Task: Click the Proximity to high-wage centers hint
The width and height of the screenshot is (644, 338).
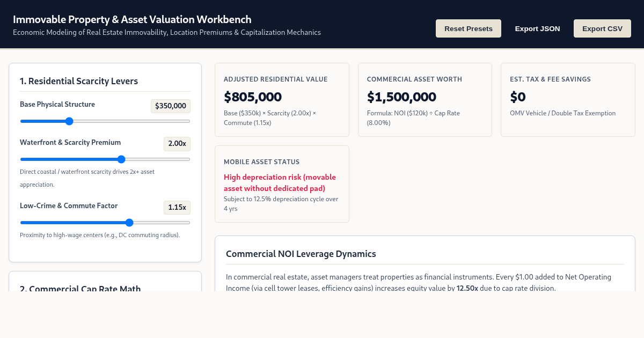Action: coord(100,235)
